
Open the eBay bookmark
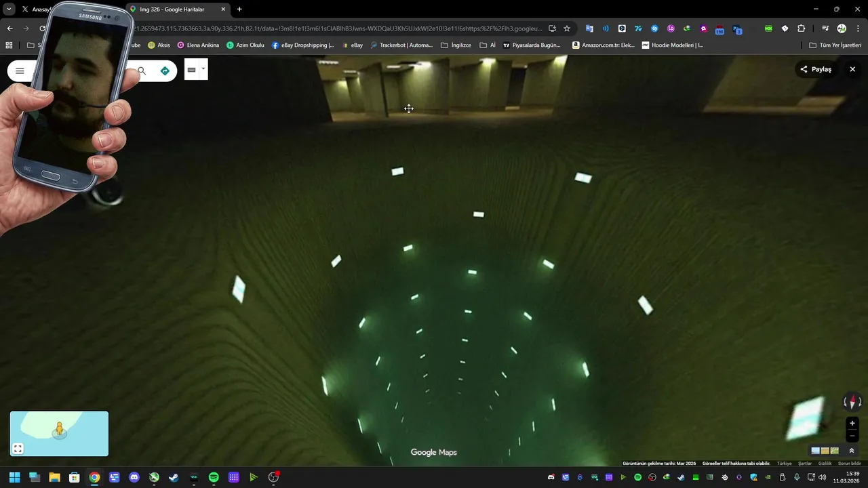point(353,45)
